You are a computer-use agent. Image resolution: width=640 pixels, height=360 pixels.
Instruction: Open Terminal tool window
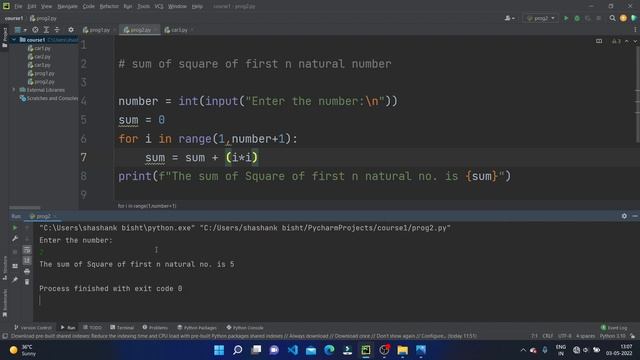point(122,327)
